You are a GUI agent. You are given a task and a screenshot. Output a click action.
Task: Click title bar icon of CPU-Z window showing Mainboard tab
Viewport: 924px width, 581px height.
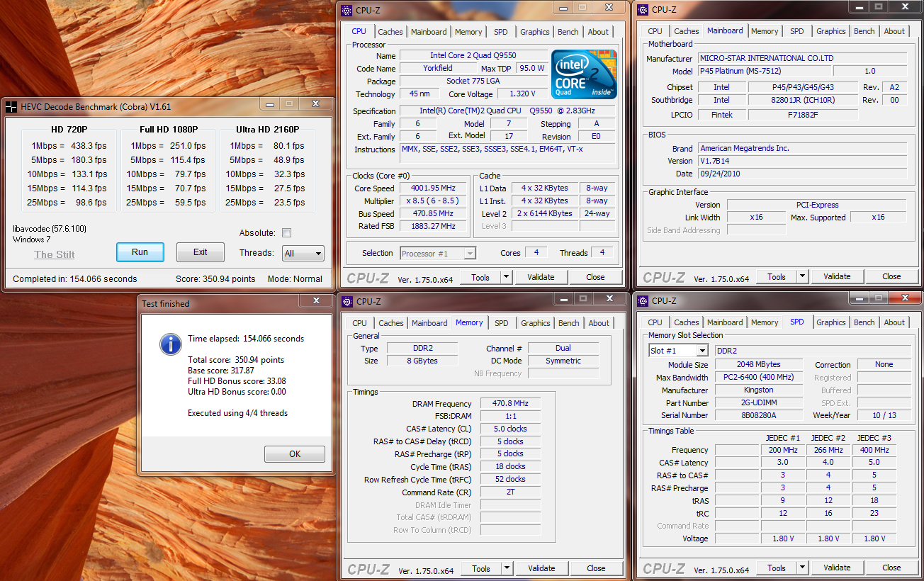[643, 9]
